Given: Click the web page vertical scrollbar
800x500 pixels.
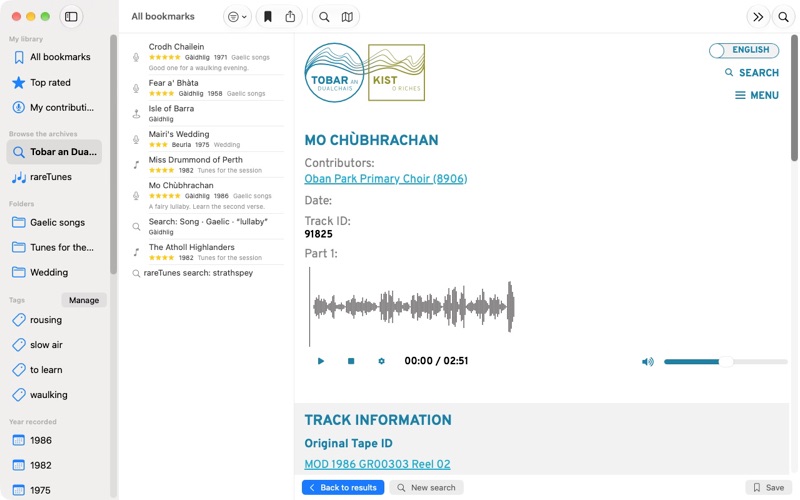Looking at the screenshot, I should tap(794, 98).
